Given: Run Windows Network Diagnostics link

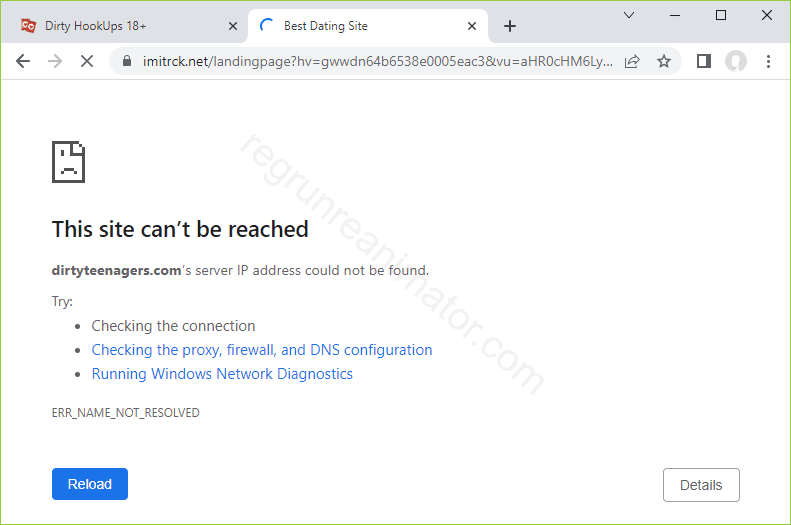Looking at the screenshot, I should coord(222,374).
